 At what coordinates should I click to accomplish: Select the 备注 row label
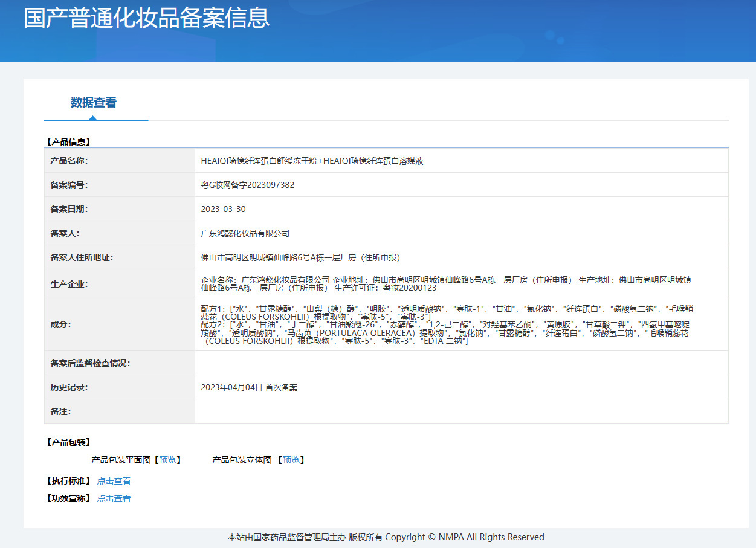click(60, 411)
